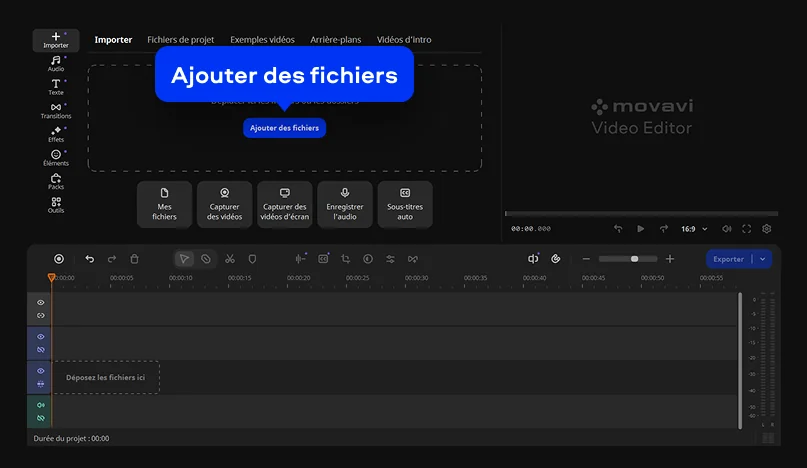Viewport: 807px width, 468px height.
Task: Click the small Ajouter des fichiers button
Action: click(285, 128)
